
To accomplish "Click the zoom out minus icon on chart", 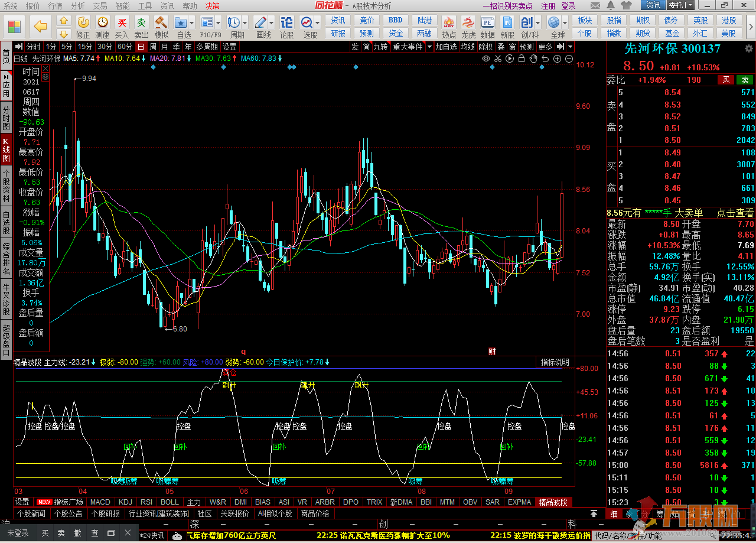I will (x=569, y=58).
